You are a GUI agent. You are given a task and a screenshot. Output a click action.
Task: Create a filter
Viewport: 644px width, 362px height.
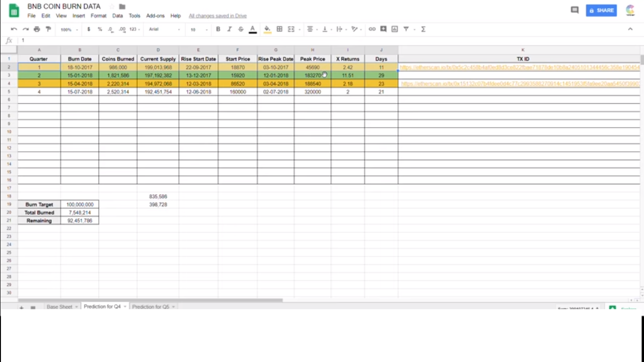(x=406, y=29)
